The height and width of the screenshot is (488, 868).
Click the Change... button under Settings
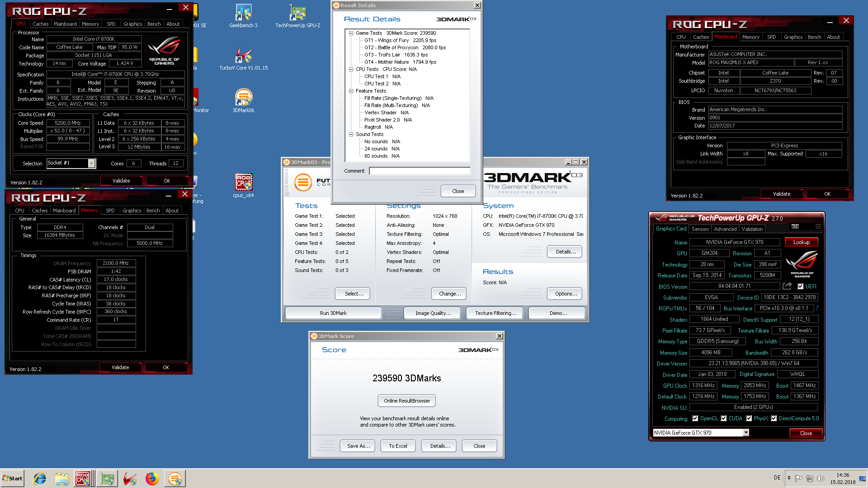point(450,294)
